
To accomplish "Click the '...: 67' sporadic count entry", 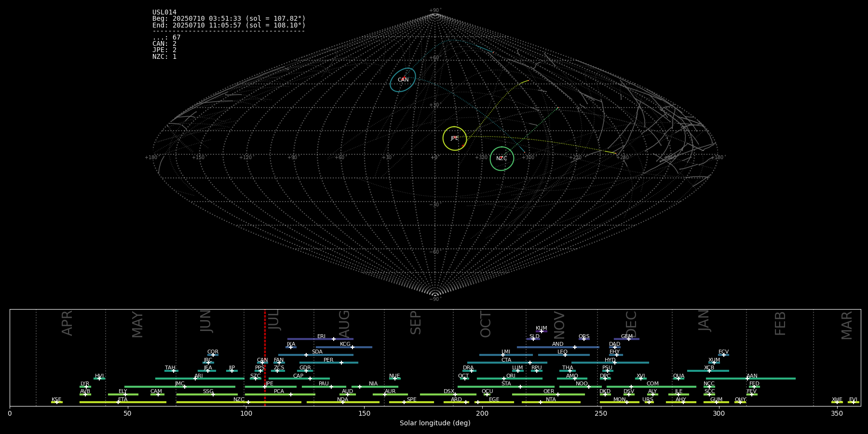I will pos(166,38).
